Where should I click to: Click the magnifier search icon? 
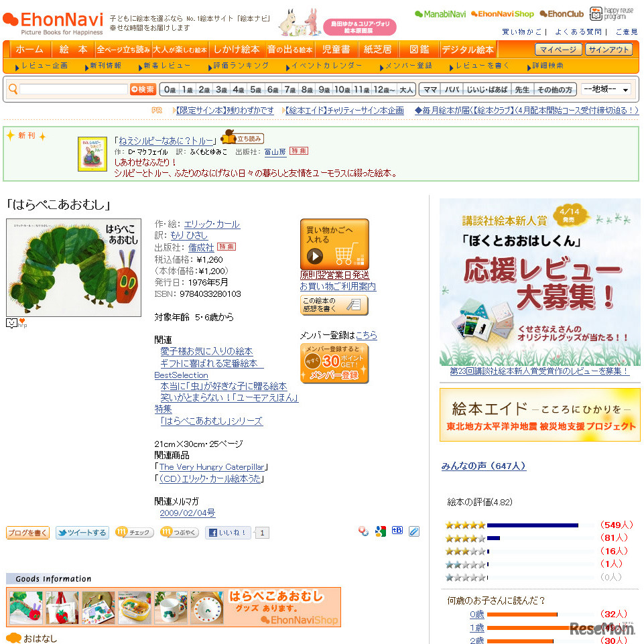click(x=13, y=89)
